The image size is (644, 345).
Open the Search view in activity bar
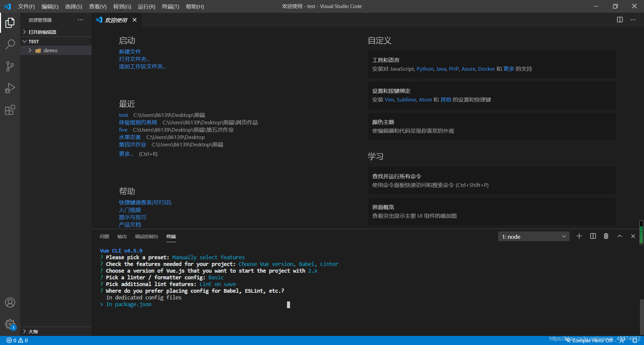10,45
